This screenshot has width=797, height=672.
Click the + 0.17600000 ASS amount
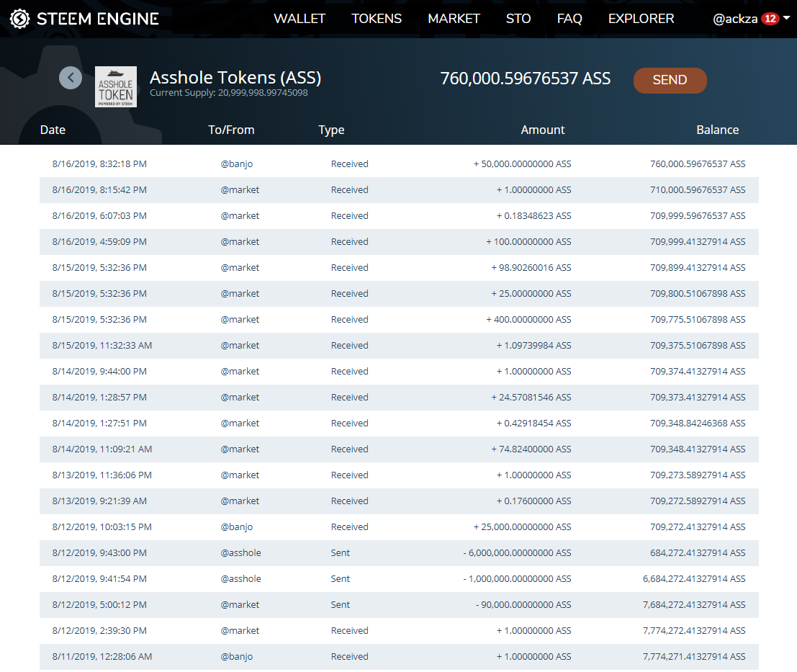[533, 501]
